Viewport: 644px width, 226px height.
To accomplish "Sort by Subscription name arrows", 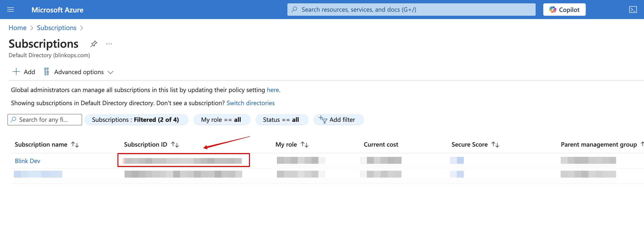I will (75, 145).
